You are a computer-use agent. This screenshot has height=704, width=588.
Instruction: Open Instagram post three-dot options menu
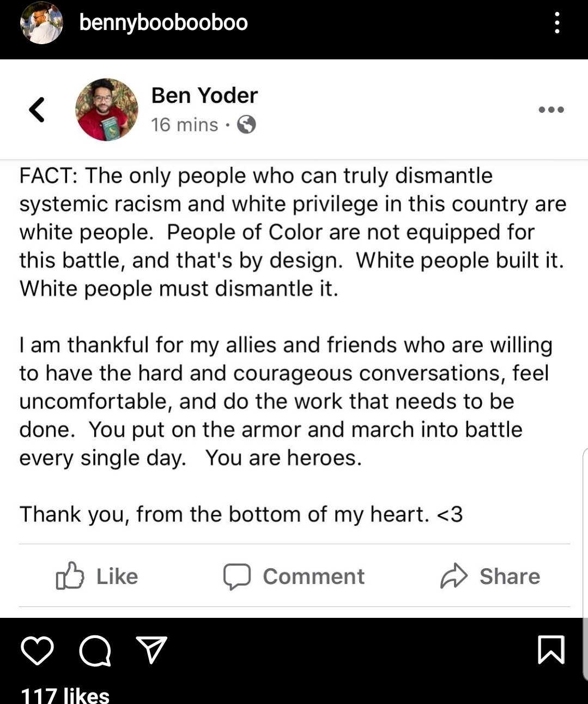pos(556,23)
